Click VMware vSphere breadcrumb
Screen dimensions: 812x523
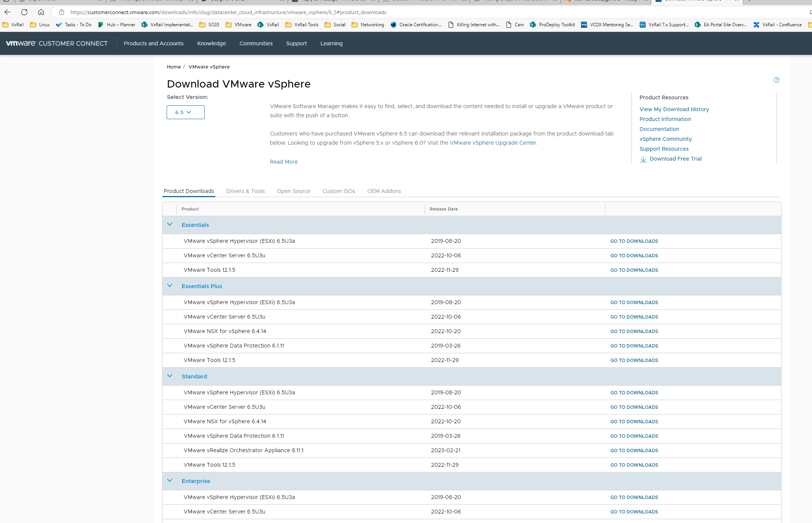[x=209, y=67]
